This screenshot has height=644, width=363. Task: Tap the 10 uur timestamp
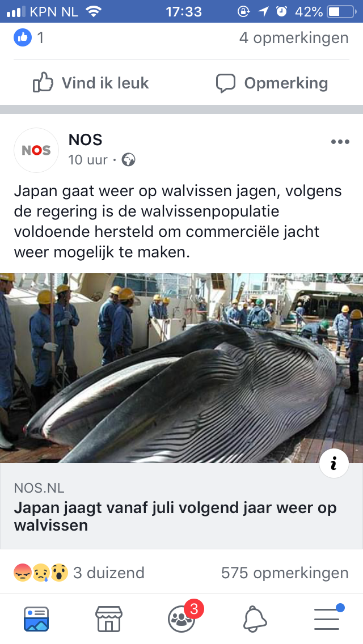click(x=87, y=159)
